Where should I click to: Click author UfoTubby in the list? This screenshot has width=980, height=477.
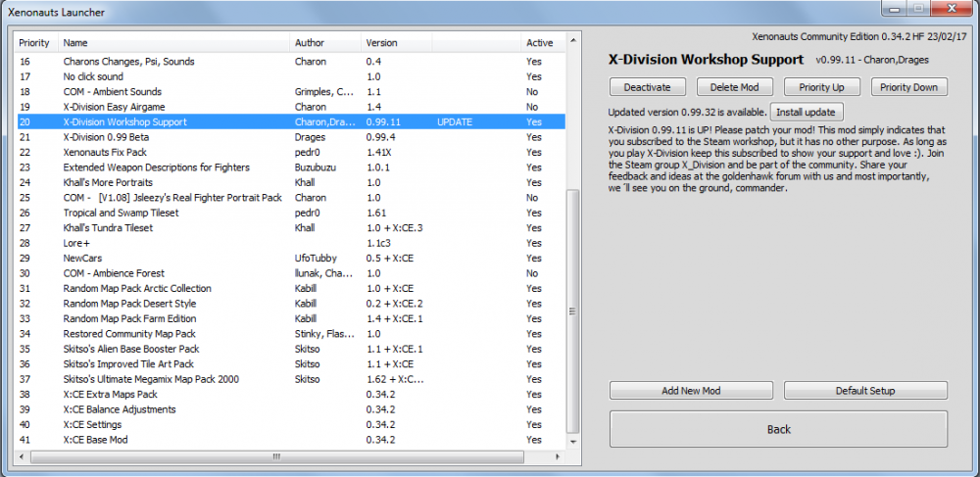click(x=315, y=258)
